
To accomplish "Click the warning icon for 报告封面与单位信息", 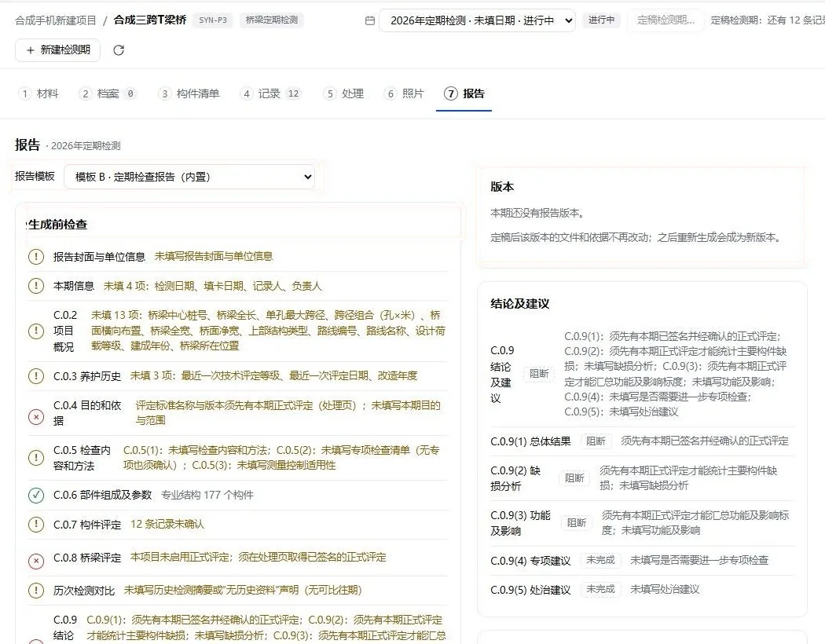I will click(36, 257).
